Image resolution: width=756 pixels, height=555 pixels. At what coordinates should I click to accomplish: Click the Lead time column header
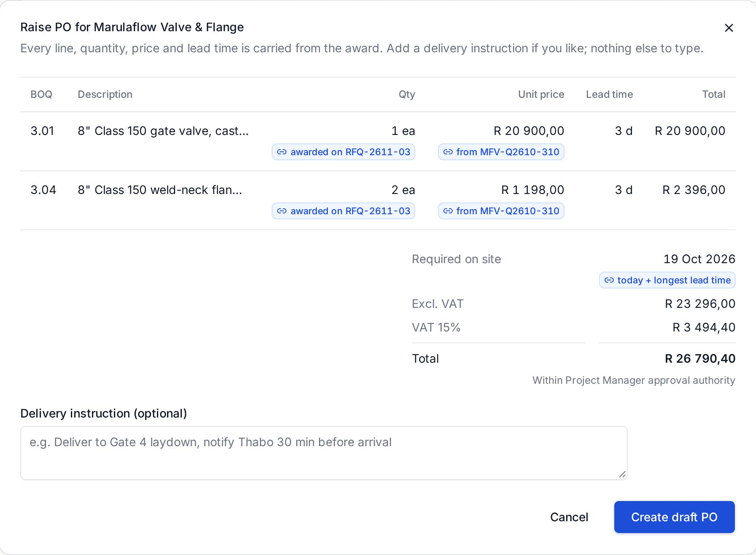609,94
